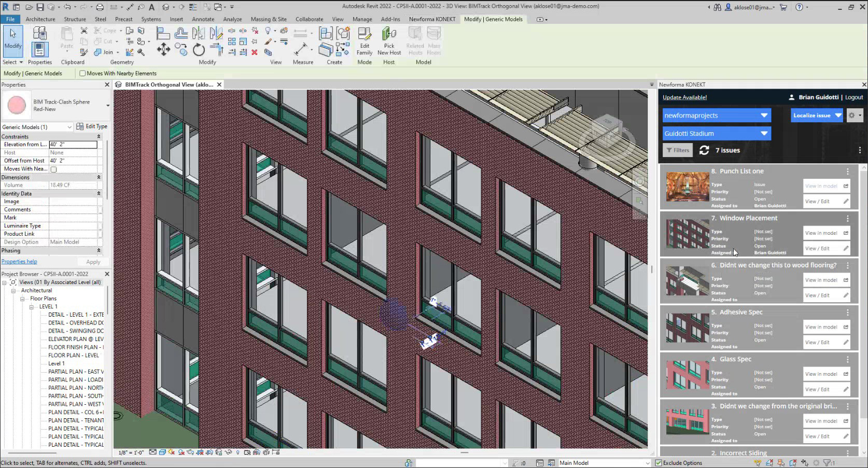Toggle Moves With Nearby property checkbox
The width and height of the screenshot is (868, 468).
[x=53, y=169]
